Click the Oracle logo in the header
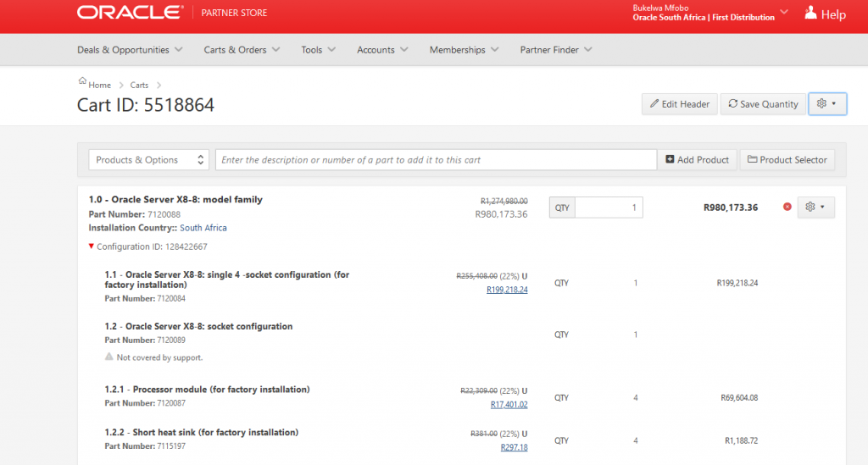868x465 pixels. point(129,13)
